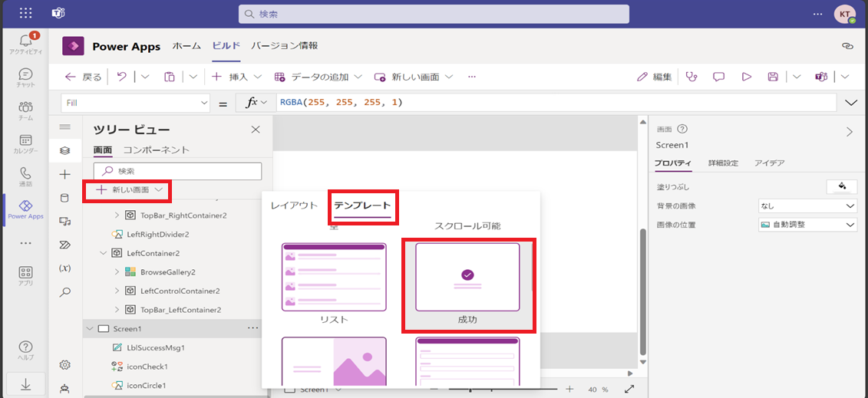This screenshot has height=398, width=868.
Task: Switch to Layout (レイアウト) tab
Action: coord(294,205)
